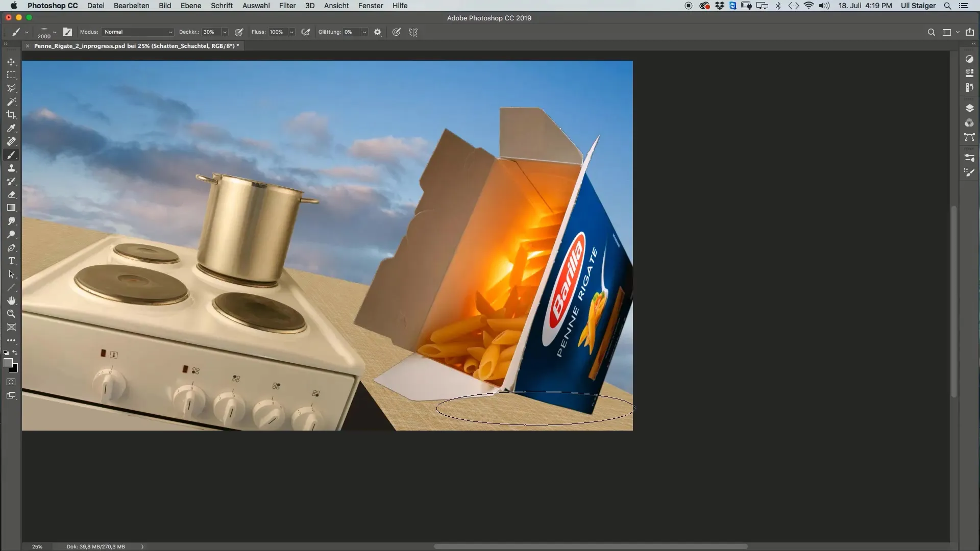Click the foreground color swatch
The width and height of the screenshot is (980, 551).
coord(8,363)
